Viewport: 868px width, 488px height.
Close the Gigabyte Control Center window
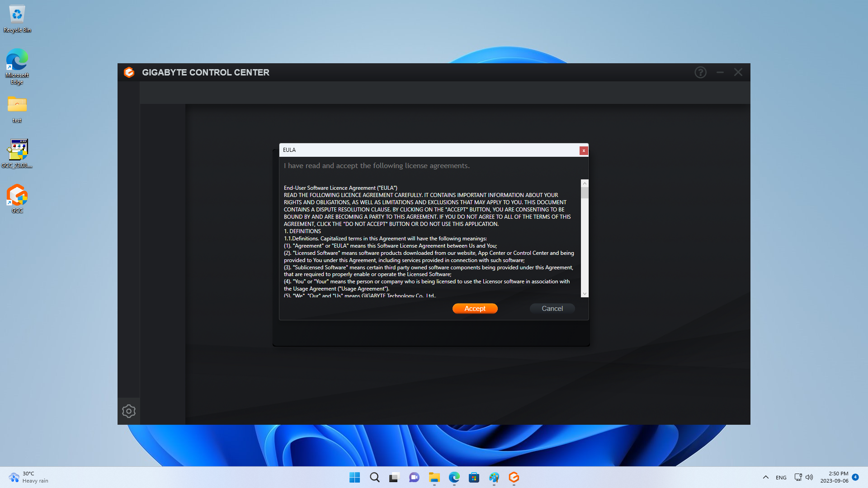[x=738, y=72]
